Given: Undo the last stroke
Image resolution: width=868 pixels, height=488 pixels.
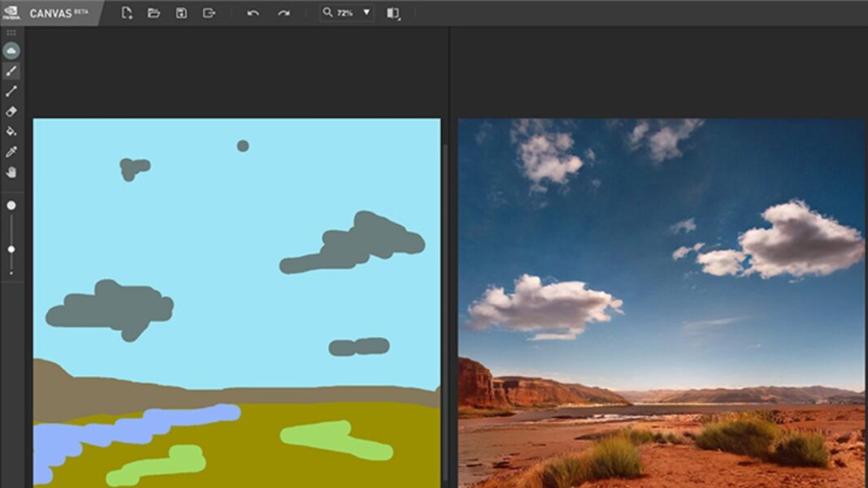Looking at the screenshot, I should coord(253,13).
